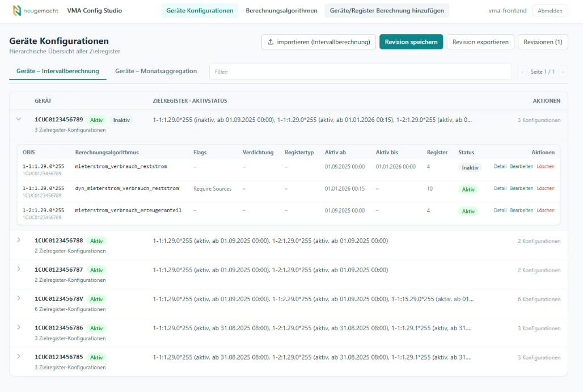Click Löschen for dyn_mieterstrom_verbrauch_reststrom row
The width and height of the screenshot is (583, 392).
(x=546, y=188)
